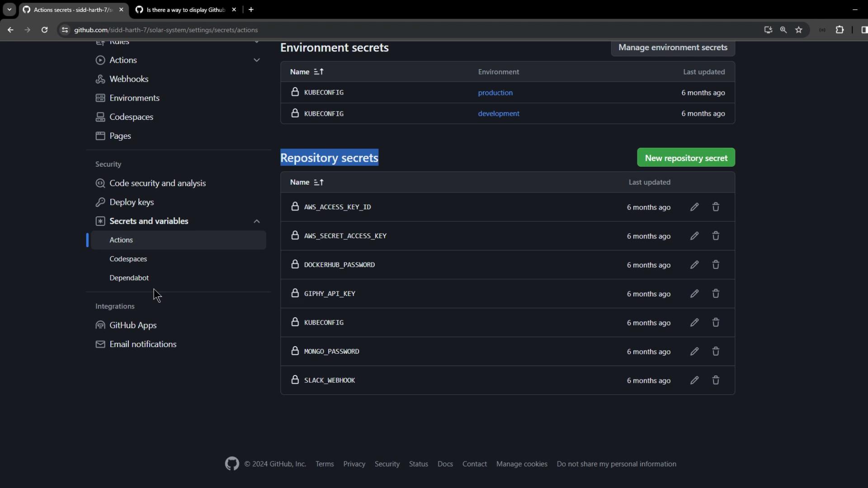This screenshot has width=868, height=488.
Task: Click trash icon for KUBECONFIG repository secret
Action: pyautogui.click(x=716, y=323)
